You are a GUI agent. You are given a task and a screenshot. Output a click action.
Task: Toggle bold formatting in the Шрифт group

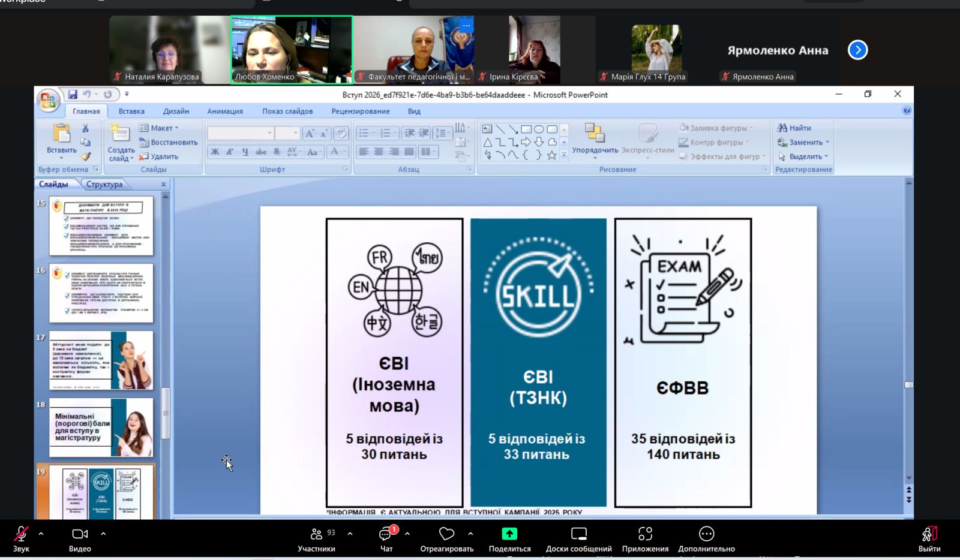tap(215, 152)
